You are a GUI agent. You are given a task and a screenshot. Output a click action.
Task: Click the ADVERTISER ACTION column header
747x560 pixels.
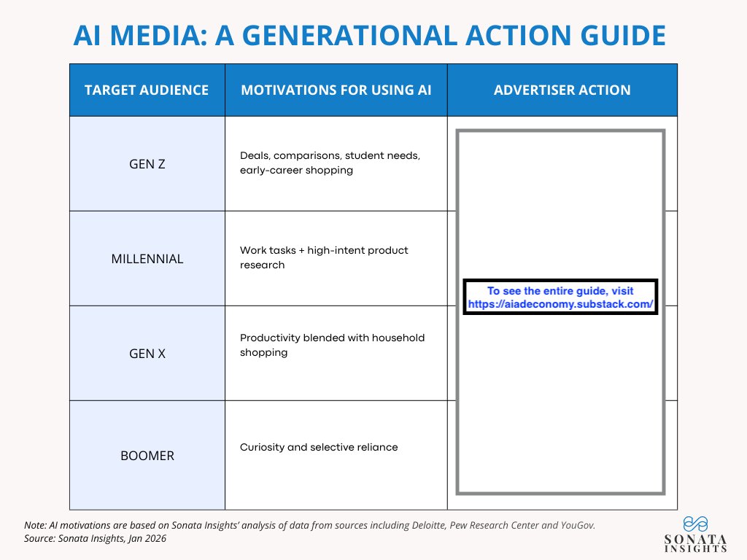point(562,90)
